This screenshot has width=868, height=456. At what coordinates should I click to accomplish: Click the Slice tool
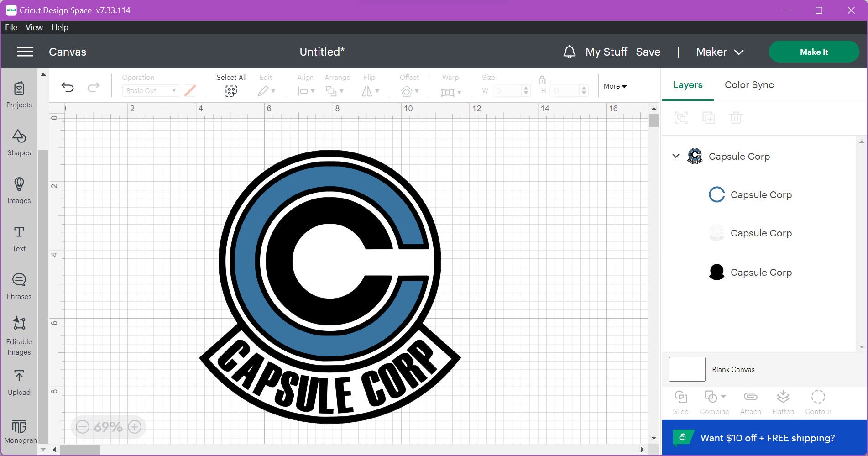[x=680, y=401]
